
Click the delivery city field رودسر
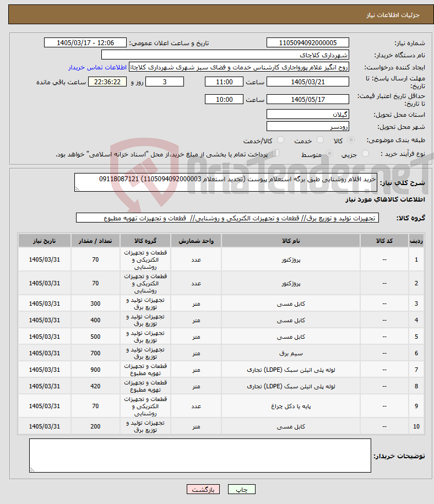point(308,127)
